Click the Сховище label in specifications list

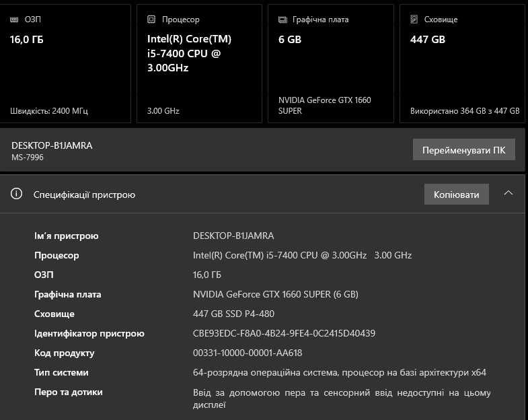54,314
